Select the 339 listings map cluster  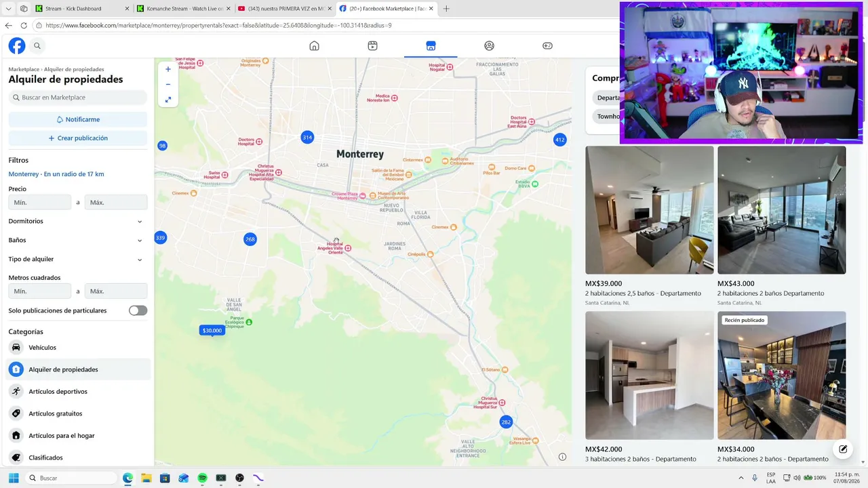pyautogui.click(x=161, y=238)
